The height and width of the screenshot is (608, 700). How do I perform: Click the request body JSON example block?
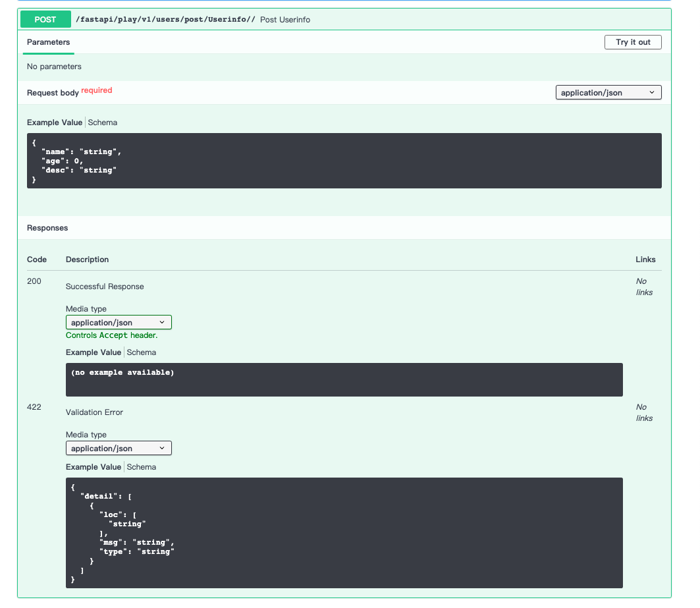tap(344, 161)
